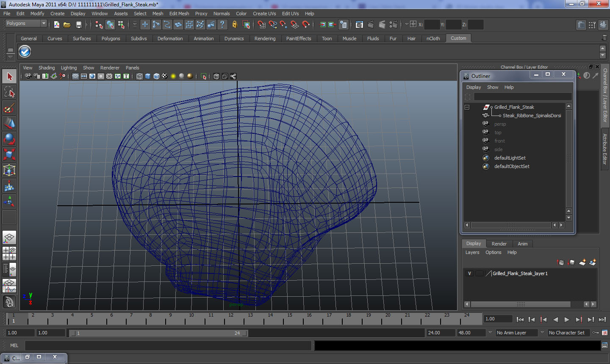Choose the Paint Selection tool
Screen dimensions: 610x364
point(9,108)
